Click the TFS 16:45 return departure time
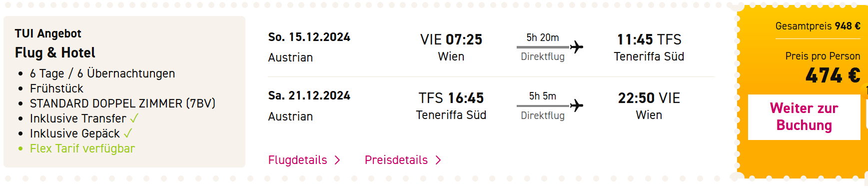Screen dimensions: 868x188 coord(451,98)
